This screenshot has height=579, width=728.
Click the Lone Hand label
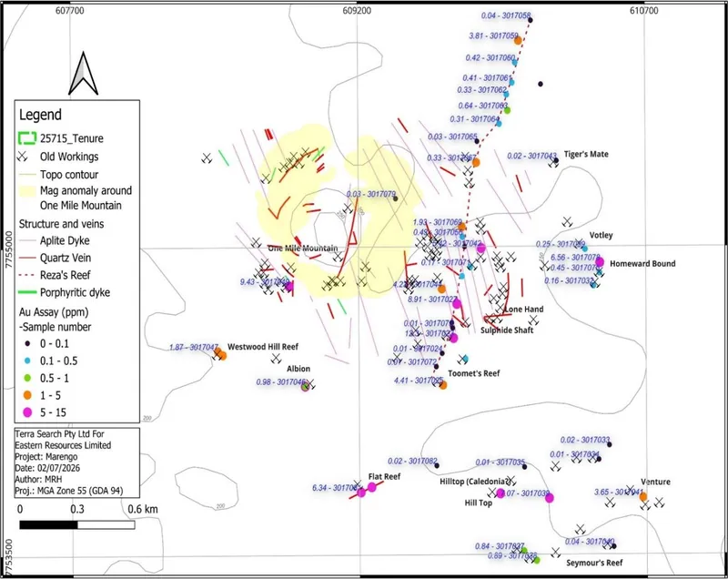tap(524, 310)
